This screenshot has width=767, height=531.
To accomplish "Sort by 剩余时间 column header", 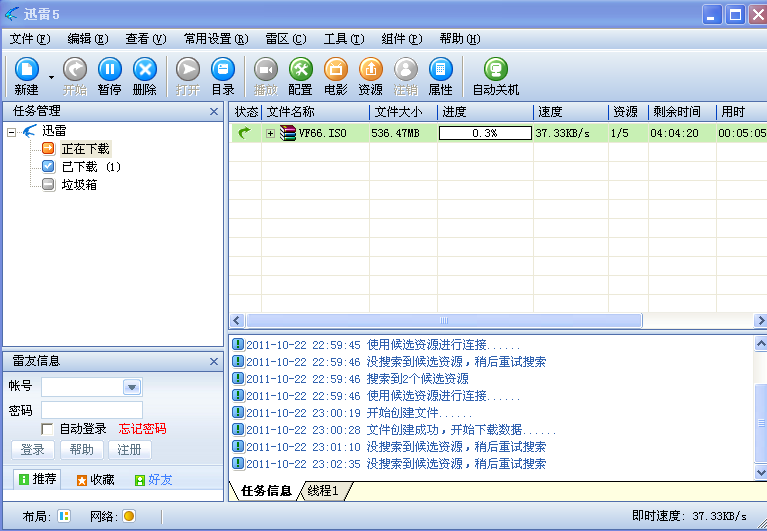I will click(682, 112).
